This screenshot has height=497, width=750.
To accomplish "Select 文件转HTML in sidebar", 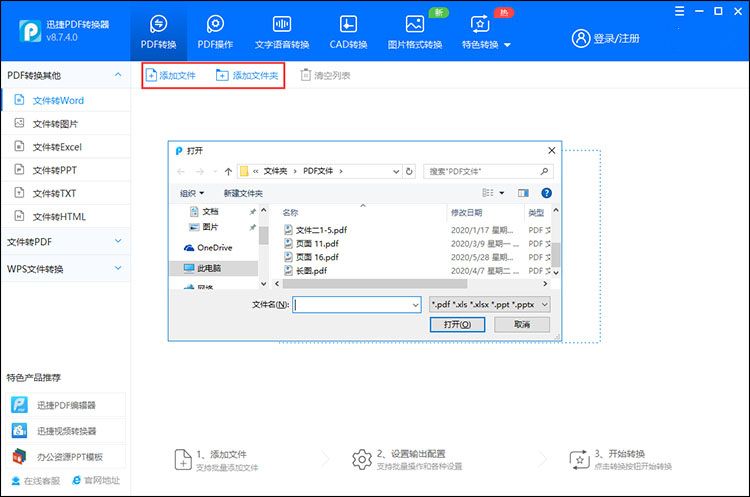I will pos(66,217).
